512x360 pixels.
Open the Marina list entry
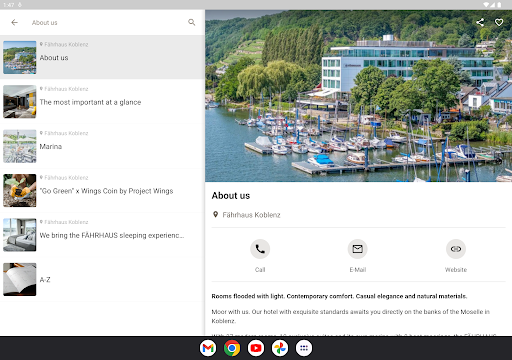pyautogui.click(x=102, y=146)
